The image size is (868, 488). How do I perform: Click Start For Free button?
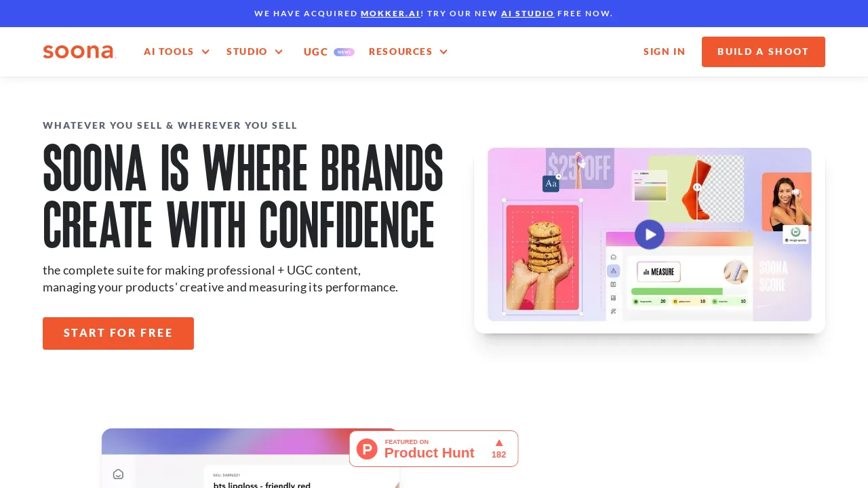pyautogui.click(x=118, y=333)
